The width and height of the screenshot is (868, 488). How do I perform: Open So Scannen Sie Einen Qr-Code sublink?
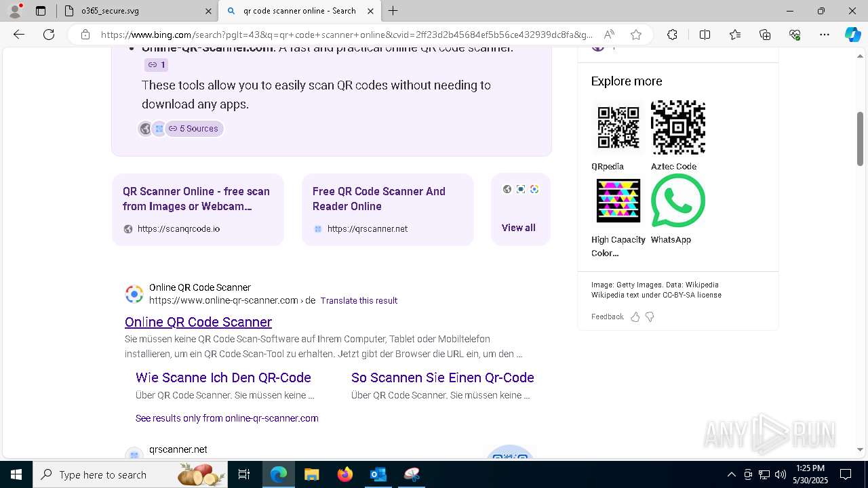click(443, 378)
